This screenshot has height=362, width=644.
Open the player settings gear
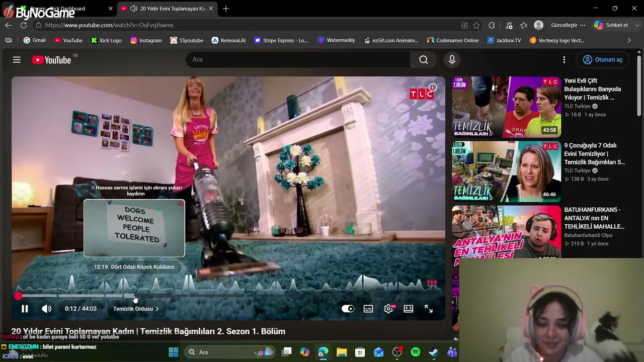[388, 309]
